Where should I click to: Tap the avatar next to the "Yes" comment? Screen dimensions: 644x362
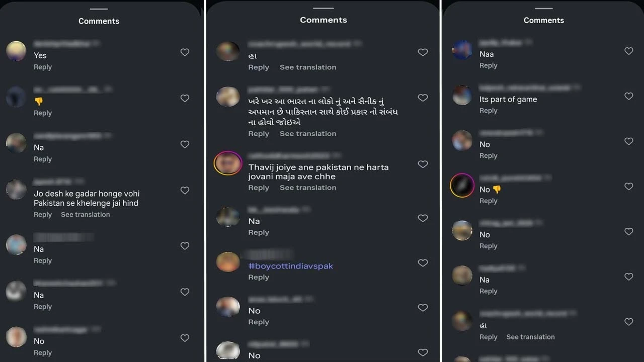point(16,51)
